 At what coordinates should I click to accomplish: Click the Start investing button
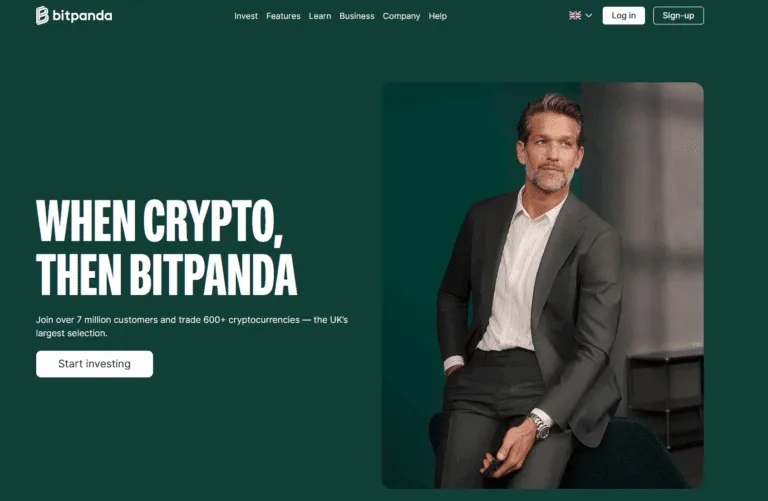tap(95, 364)
